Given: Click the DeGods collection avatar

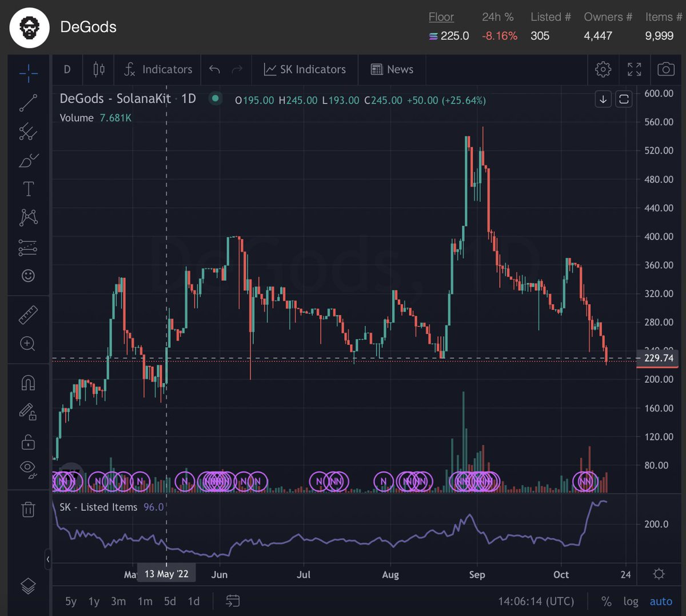Looking at the screenshot, I should pos(29,27).
